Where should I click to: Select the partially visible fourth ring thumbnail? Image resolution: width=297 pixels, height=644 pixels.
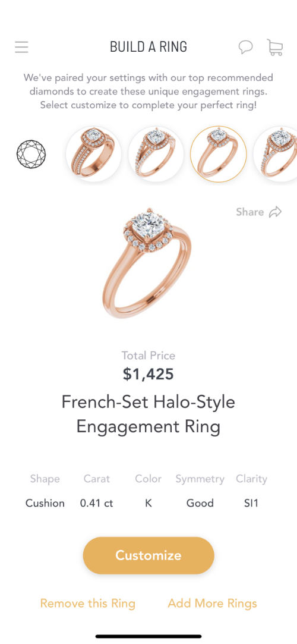(x=275, y=154)
